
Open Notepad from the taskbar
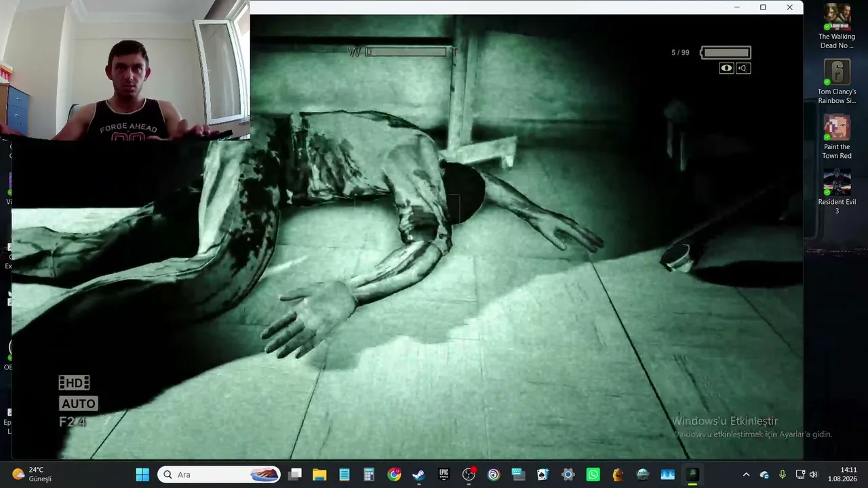click(x=344, y=474)
